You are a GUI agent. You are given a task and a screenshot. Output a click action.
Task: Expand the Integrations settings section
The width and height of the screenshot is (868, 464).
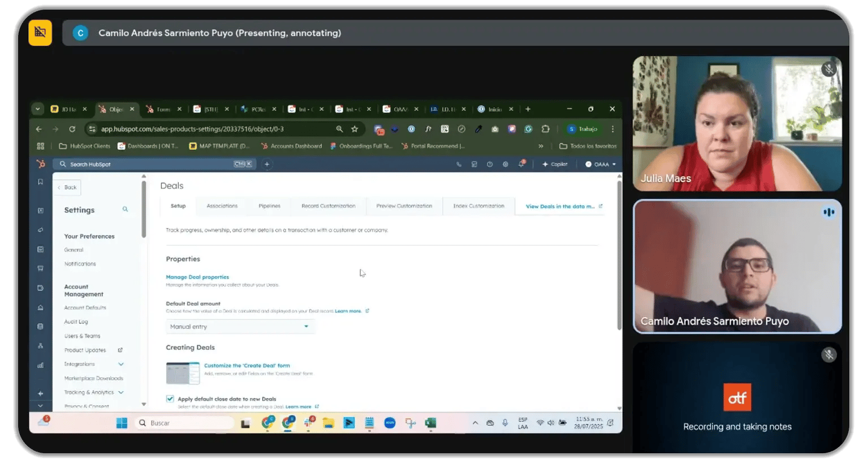point(121,364)
